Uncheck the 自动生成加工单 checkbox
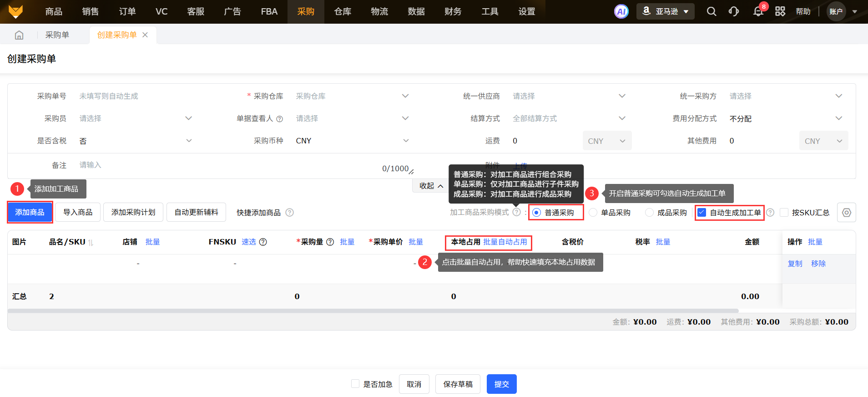Screen dimensions: 868x397 point(702,213)
